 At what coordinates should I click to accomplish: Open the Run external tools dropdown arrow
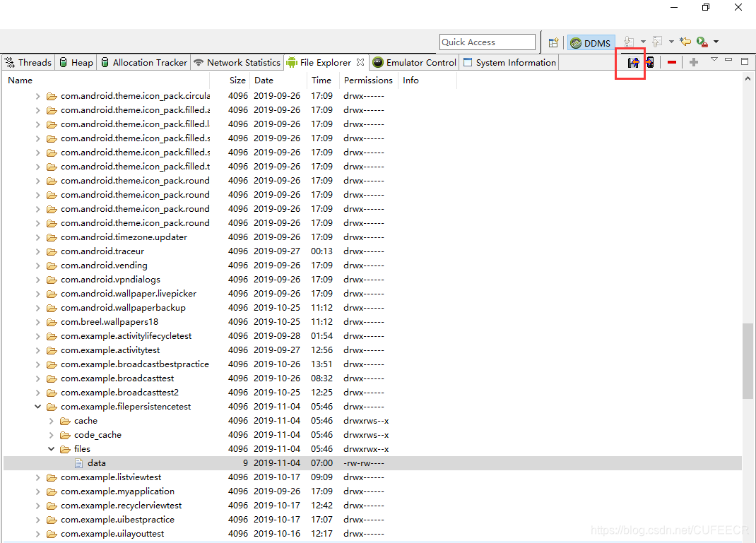[x=716, y=42]
